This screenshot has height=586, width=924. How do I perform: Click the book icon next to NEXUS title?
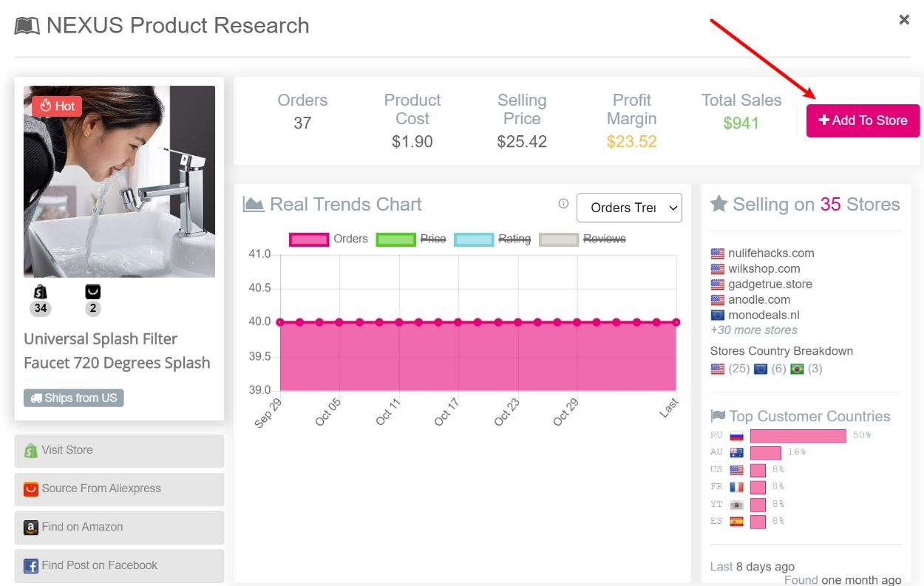click(27, 27)
